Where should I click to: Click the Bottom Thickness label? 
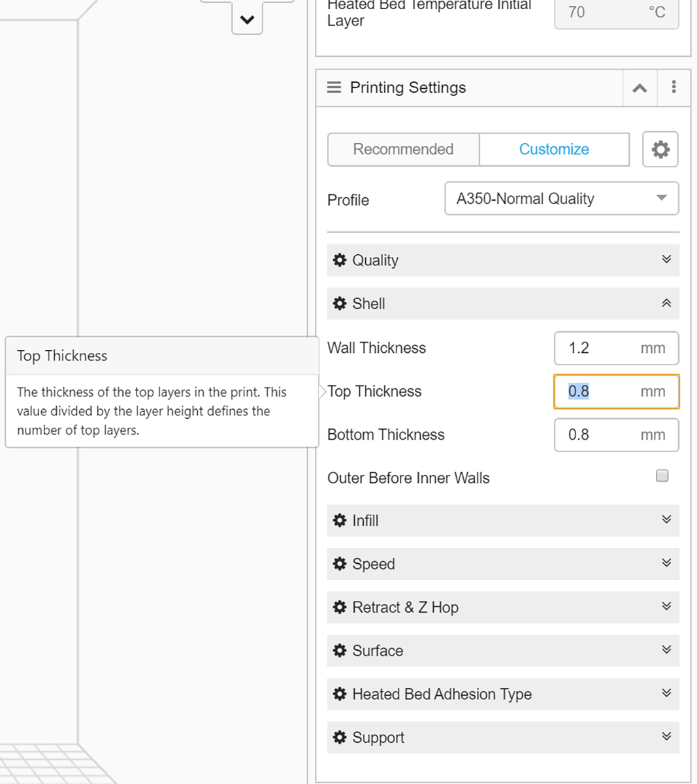pos(385,435)
